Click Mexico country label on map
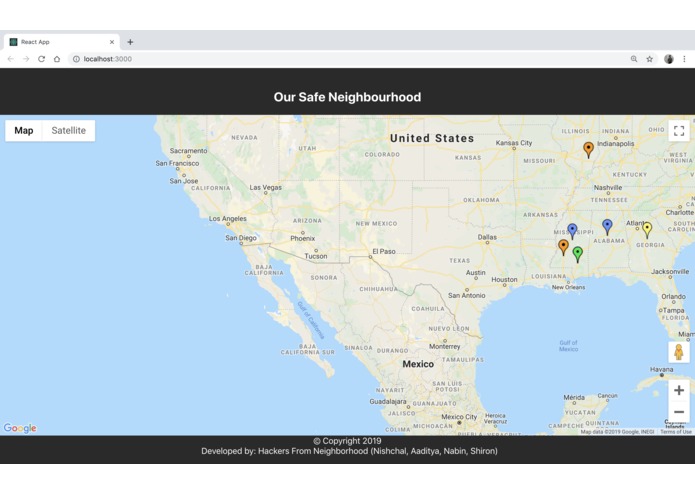The height and width of the screenshot is (494, 695). 418,364
